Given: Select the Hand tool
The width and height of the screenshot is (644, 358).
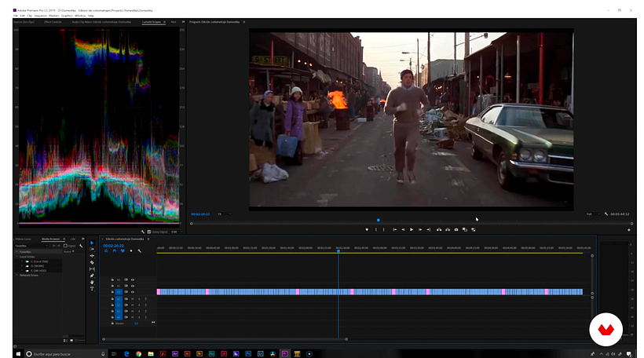Looking at the screenshot, I should coord(92,282).
